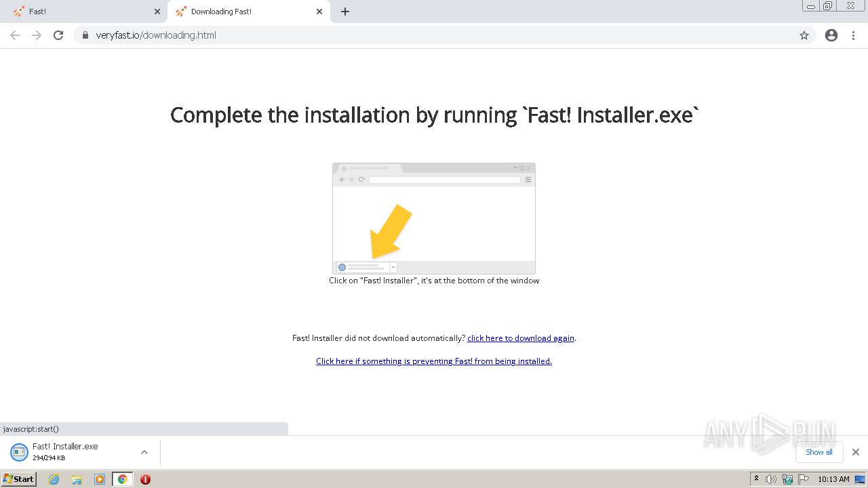Reload the current page
Image resolution: width=868 pixels, height=488 pixels.
[x=58, y=35]
